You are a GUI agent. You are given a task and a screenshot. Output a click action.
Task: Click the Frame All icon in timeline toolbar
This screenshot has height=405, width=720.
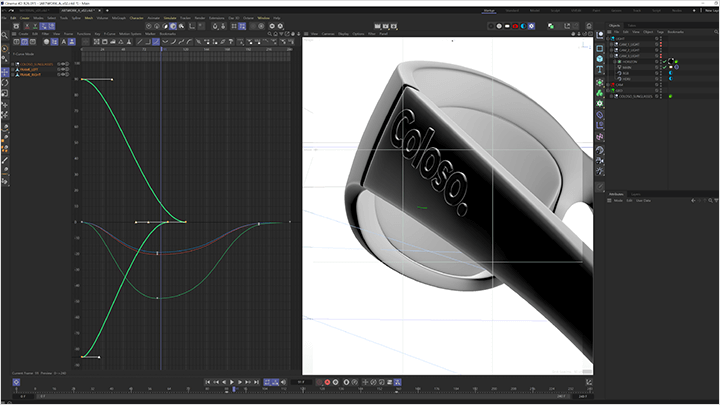[x=96, y=42]
